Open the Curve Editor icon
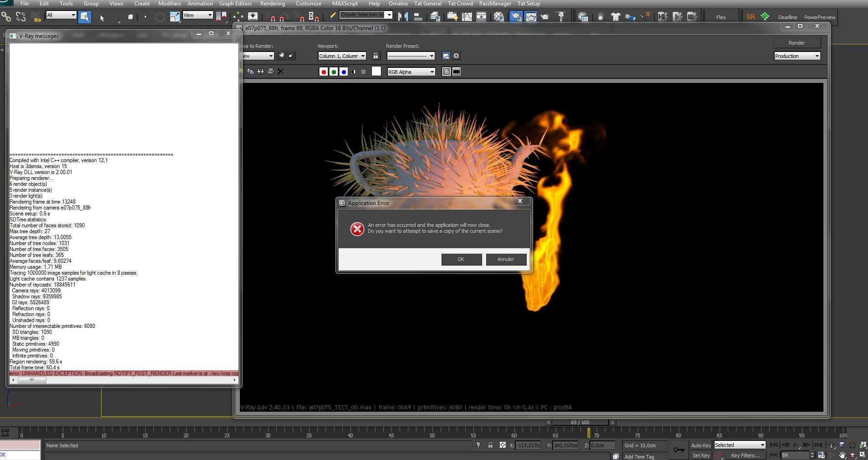The image size is (868, 460). point(467,17)
